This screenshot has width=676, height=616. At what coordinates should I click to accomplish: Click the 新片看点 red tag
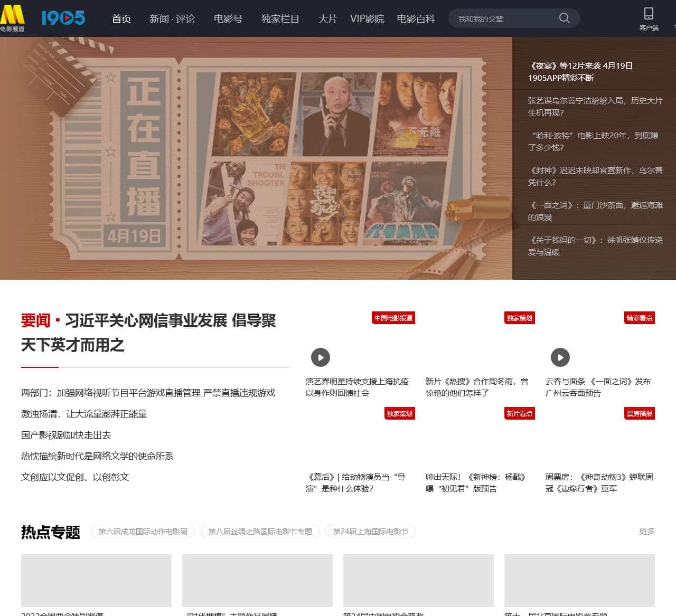click(x=520, y=413)
